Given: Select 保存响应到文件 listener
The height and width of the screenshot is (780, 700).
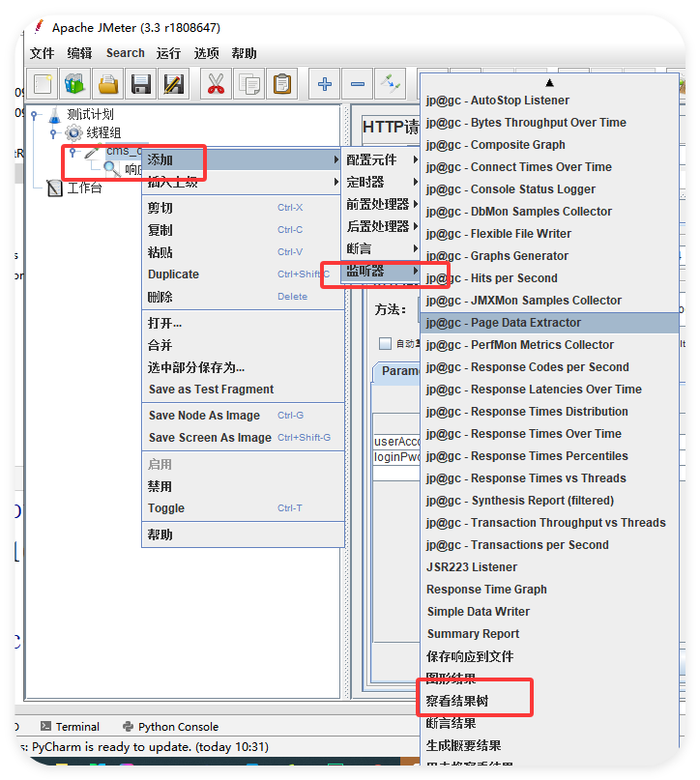Looking at the screenshot, I should pyautogui.click(x=549, y=656).
